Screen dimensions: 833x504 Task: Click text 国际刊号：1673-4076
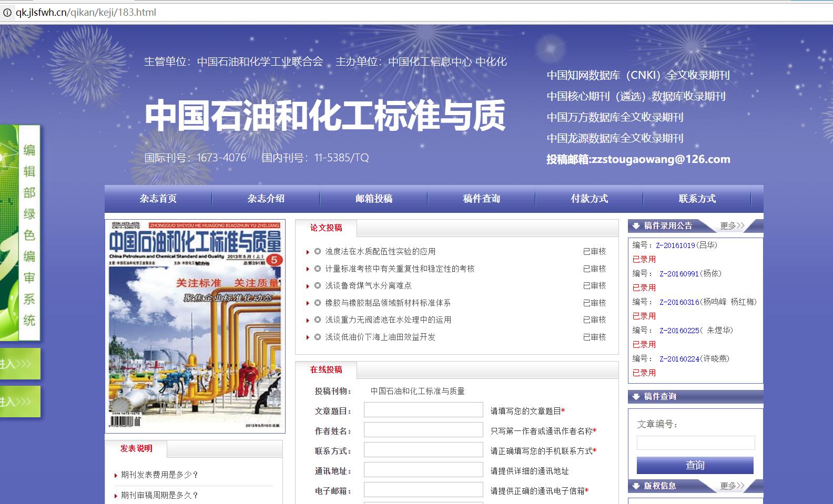[196, 158]
